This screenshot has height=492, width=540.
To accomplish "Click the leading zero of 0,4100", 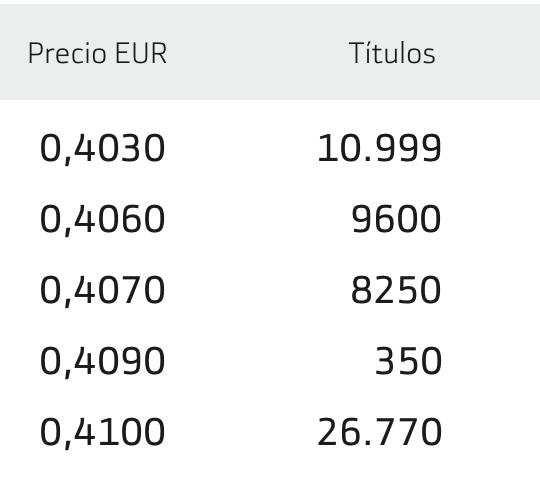I will pos(50,432).
